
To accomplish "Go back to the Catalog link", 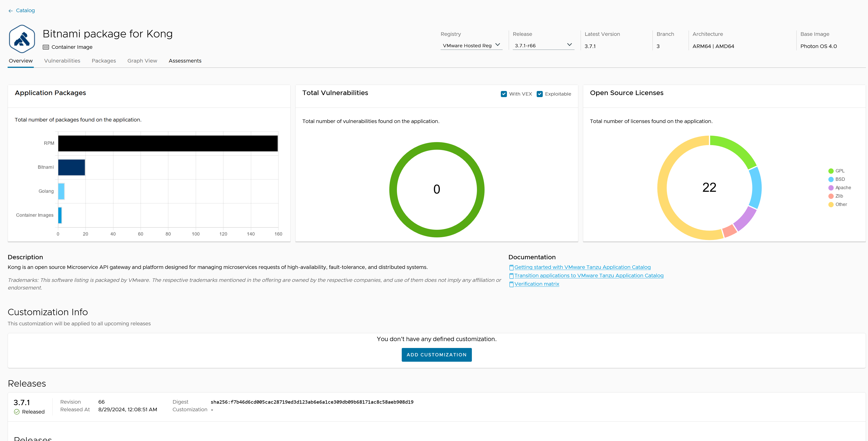I will click(25, 10).
